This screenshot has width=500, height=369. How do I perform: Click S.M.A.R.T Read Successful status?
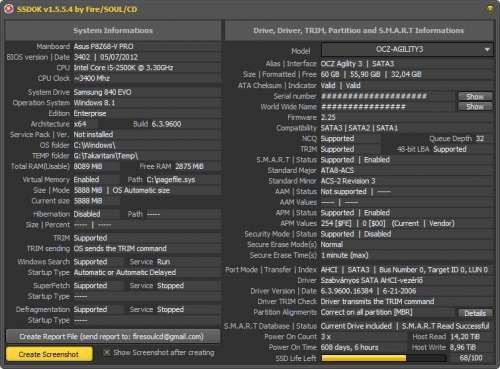pyautogui.click(x=445, y=326)
